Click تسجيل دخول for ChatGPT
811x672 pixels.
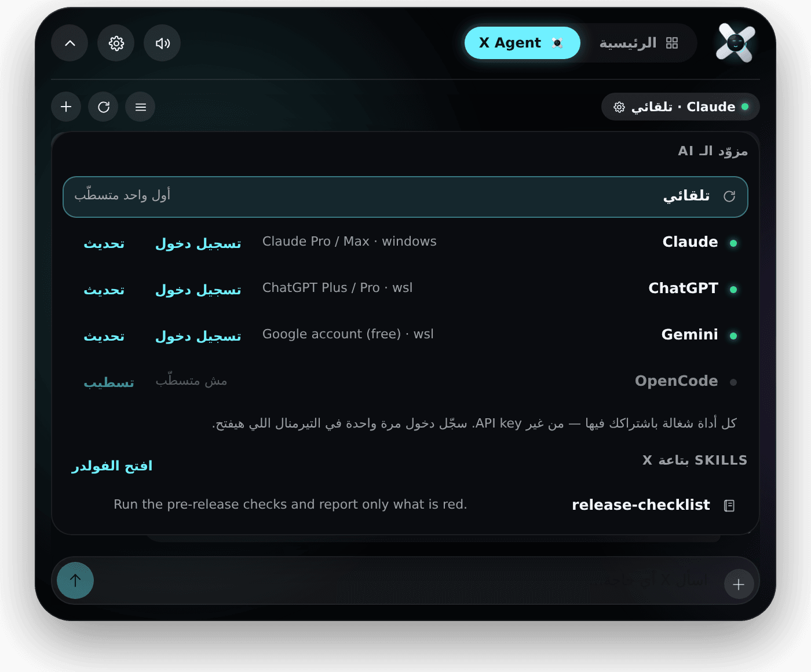pyautogui.click(x=198, y=290)
